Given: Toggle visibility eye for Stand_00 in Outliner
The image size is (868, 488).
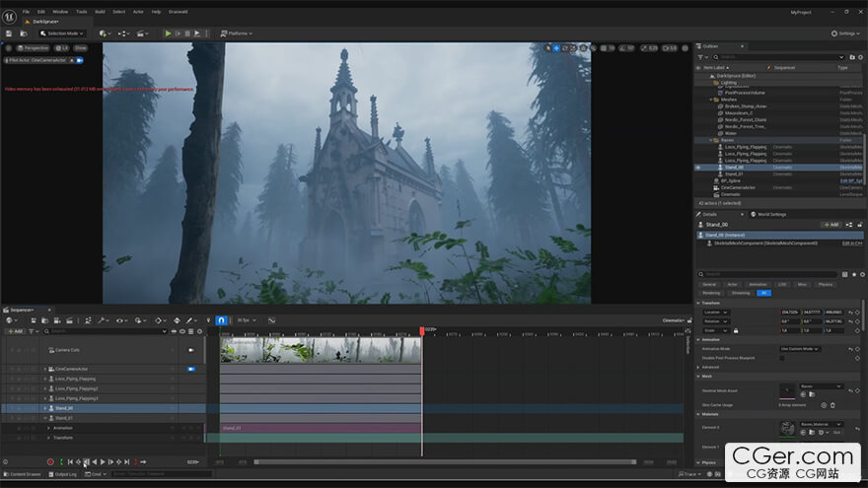Looking at the screenshot, I should click(x=698, y=168).
